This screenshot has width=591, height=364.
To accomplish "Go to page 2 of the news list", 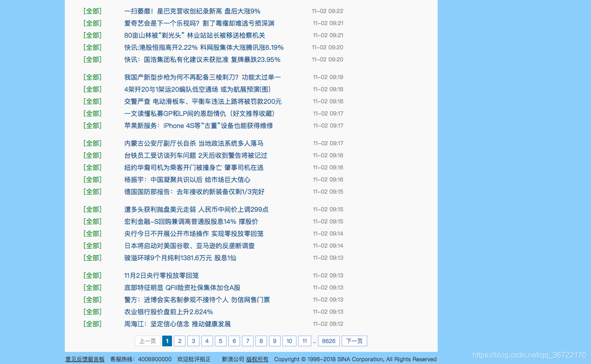I will (x=179, y=341).
